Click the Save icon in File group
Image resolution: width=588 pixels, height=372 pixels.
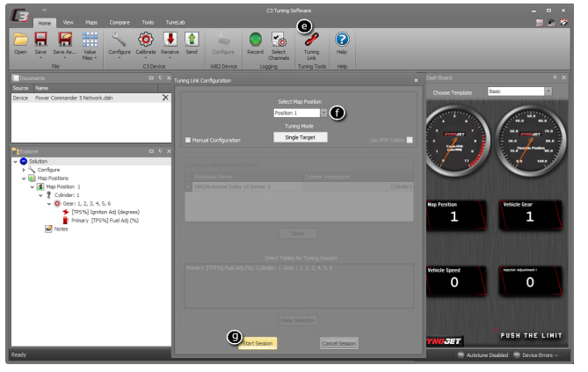click(x=40, y=40)
